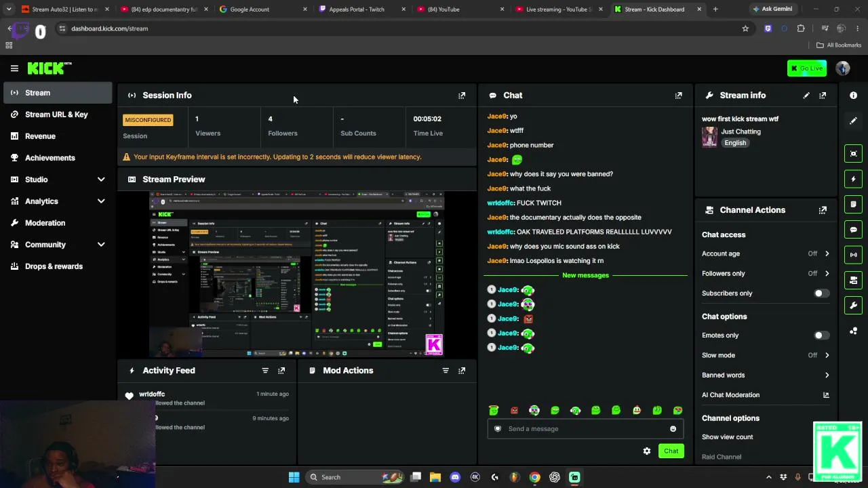Open the browser tab list dropdown
Viewport: 868px width, 488px height.
coord(8,9)
